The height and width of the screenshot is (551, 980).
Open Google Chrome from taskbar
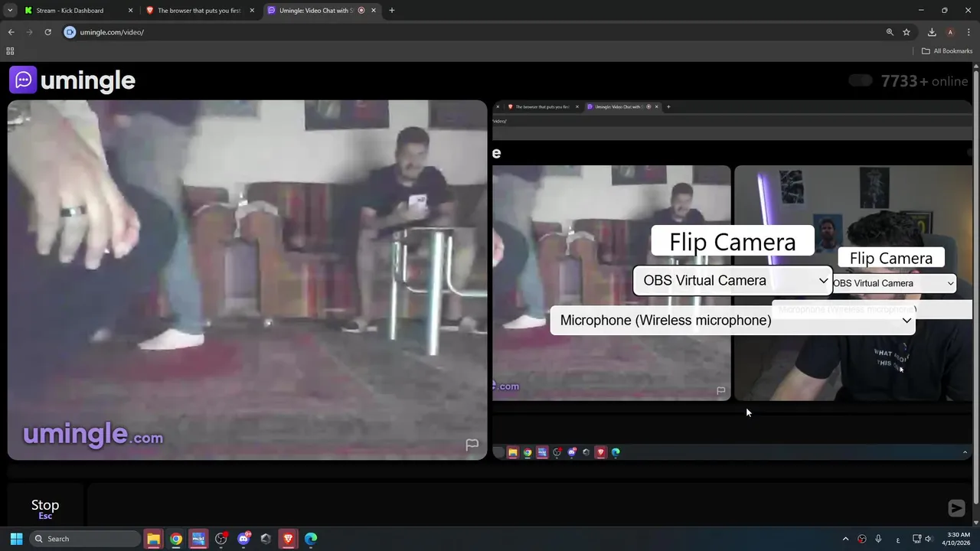tap(176, 539)
